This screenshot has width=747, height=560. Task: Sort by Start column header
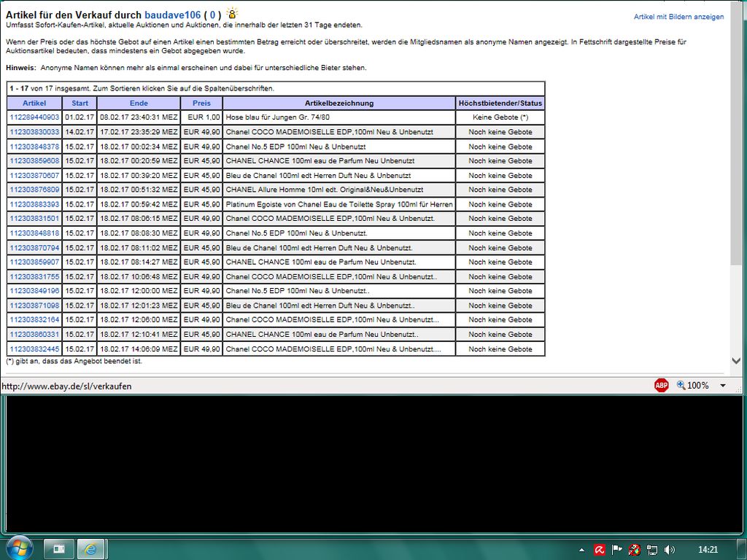point(80,103)
